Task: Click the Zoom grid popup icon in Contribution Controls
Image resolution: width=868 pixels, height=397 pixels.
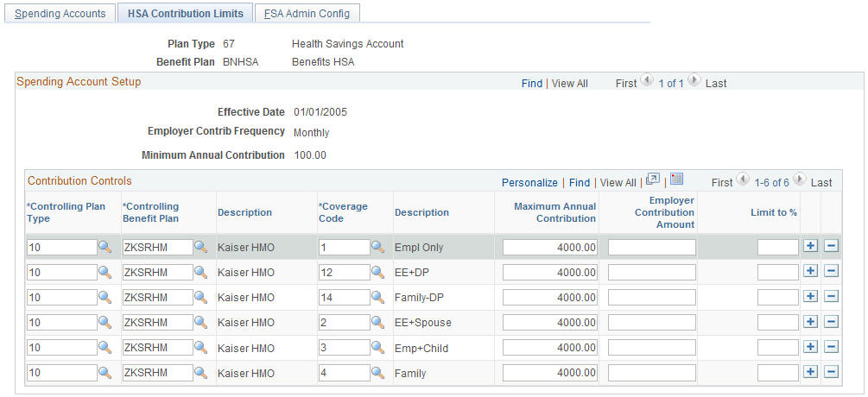Action: pos(653,180)
